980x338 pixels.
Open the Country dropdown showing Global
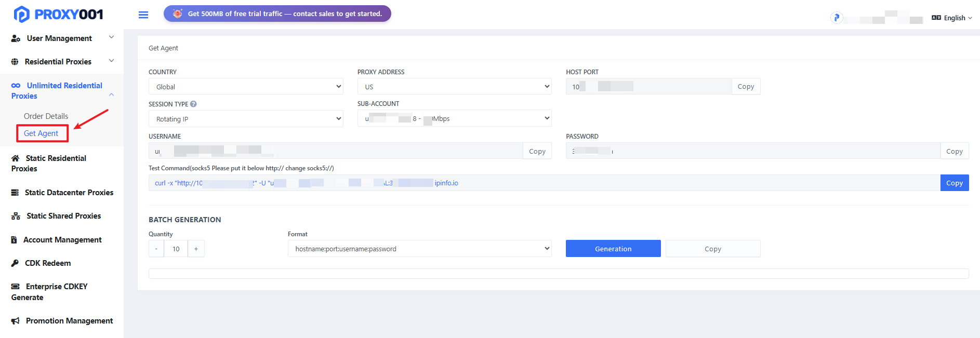click(x=246, y=87)
